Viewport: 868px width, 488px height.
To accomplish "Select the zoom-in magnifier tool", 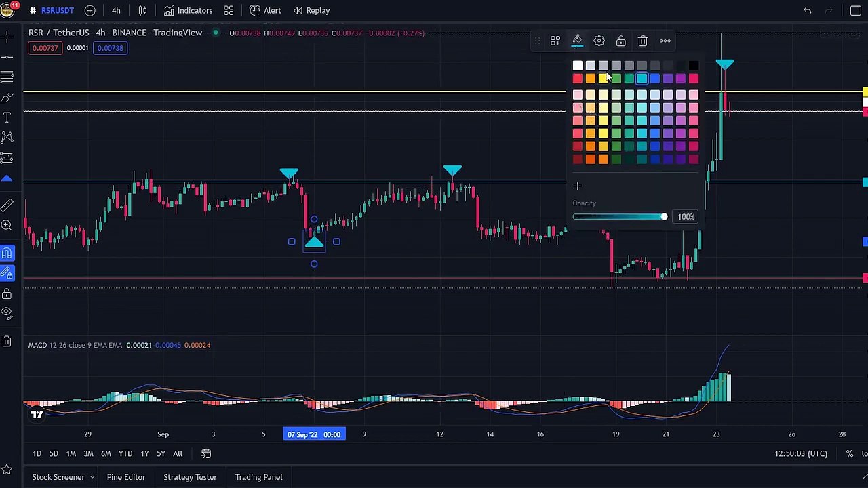I will tap(7, 225).
